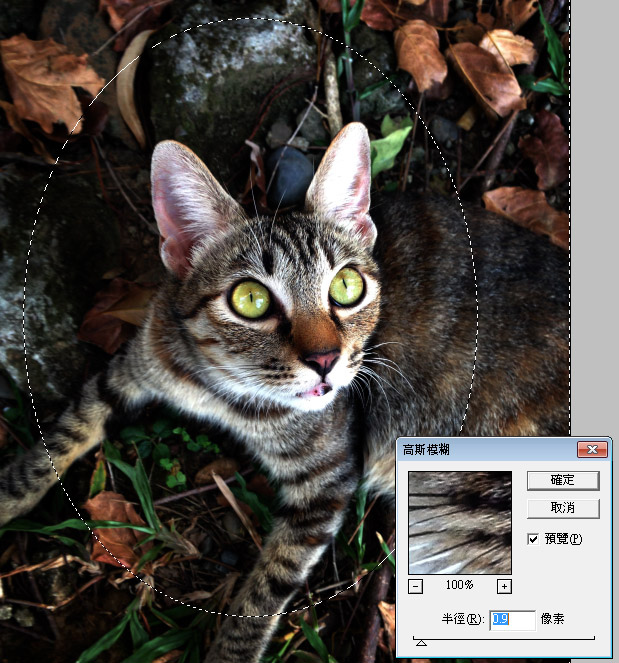Click the radius slider triangle handle

tap(421, 643)
